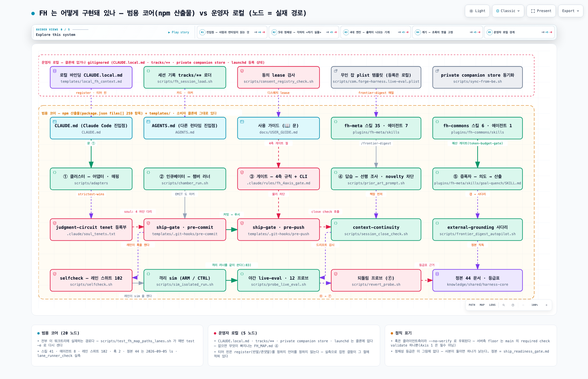Start the Play story link

coord(179,32)
